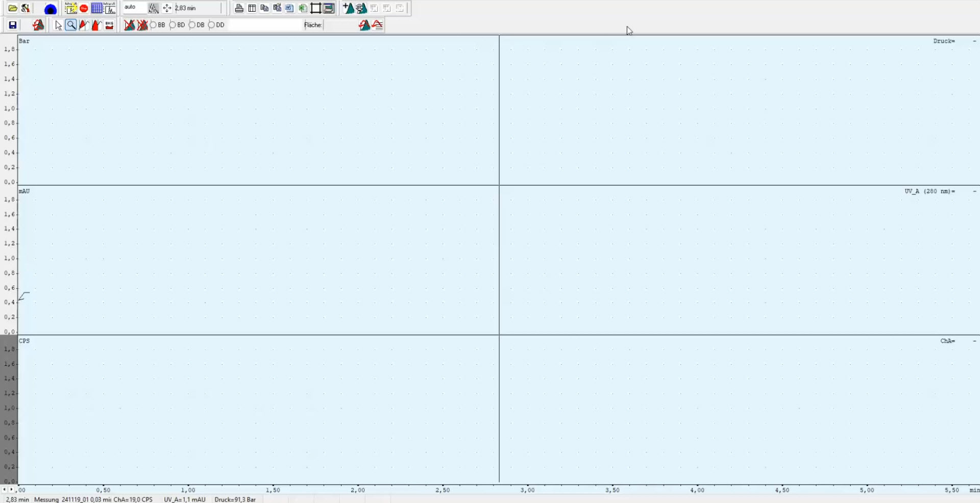Click the 'Druck=91,3 Bar' status readout

pos(235,499)
